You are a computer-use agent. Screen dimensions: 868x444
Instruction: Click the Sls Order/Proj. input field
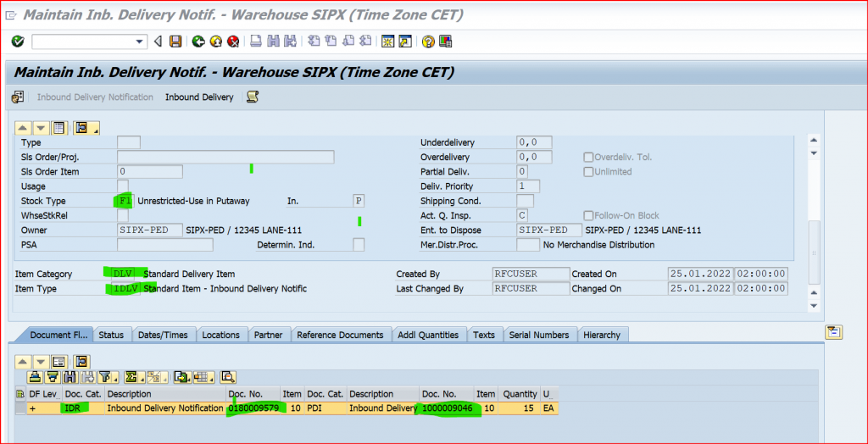click(x=225, y=158)
